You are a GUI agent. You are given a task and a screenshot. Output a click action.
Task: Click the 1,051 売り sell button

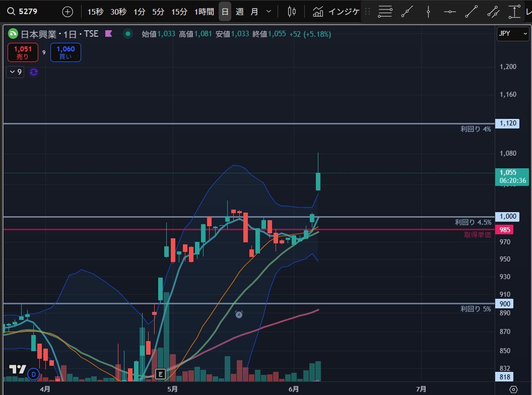(x=23, y=52)
